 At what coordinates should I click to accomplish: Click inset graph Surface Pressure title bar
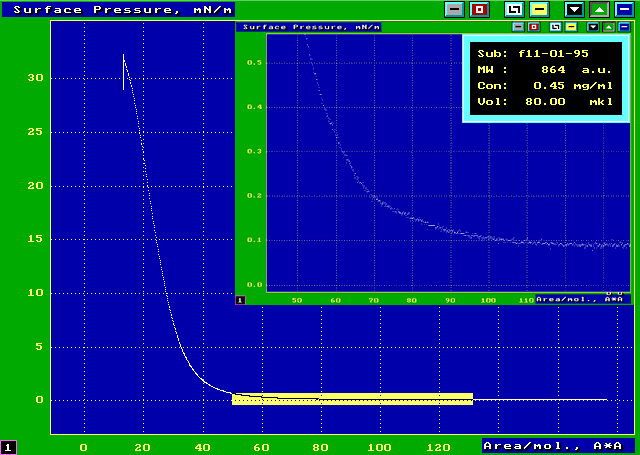(310, 27)
